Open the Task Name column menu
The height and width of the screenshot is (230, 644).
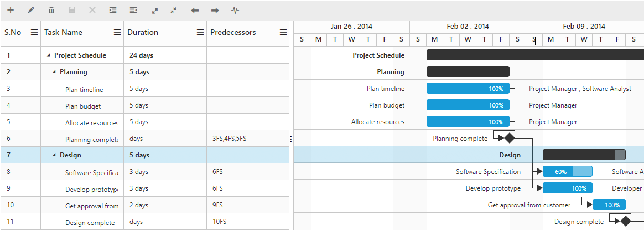click(117, 32)
